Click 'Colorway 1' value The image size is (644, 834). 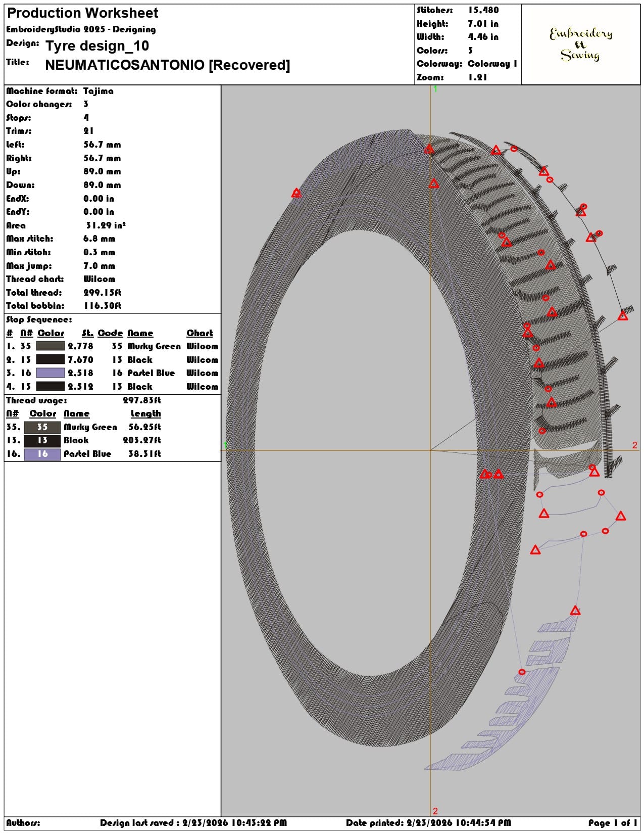click(x=492, y=64)
